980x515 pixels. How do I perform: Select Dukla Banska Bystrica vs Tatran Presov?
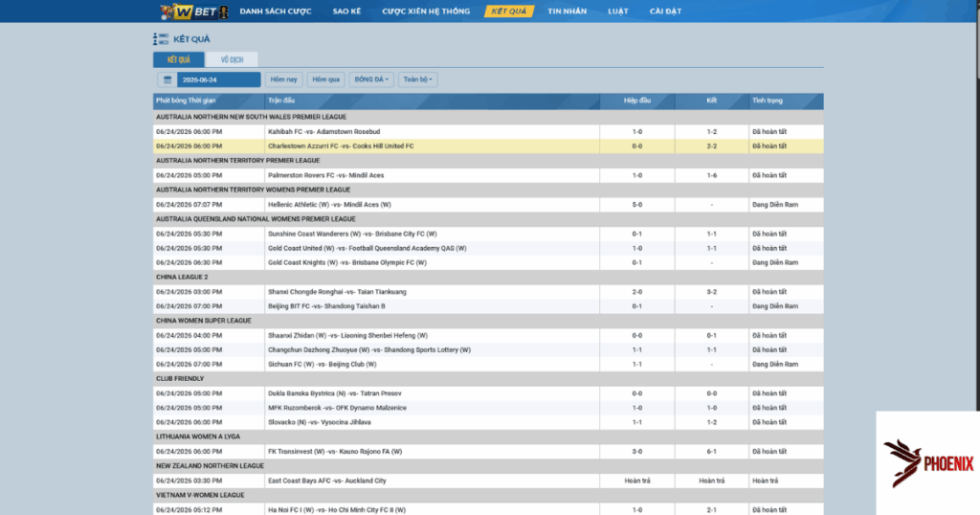click(488, 393)
